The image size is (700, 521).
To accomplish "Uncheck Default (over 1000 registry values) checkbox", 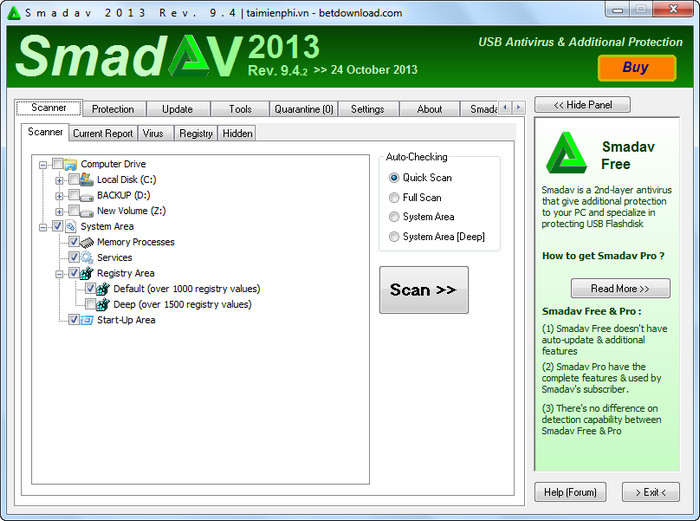I will [90, 288].
